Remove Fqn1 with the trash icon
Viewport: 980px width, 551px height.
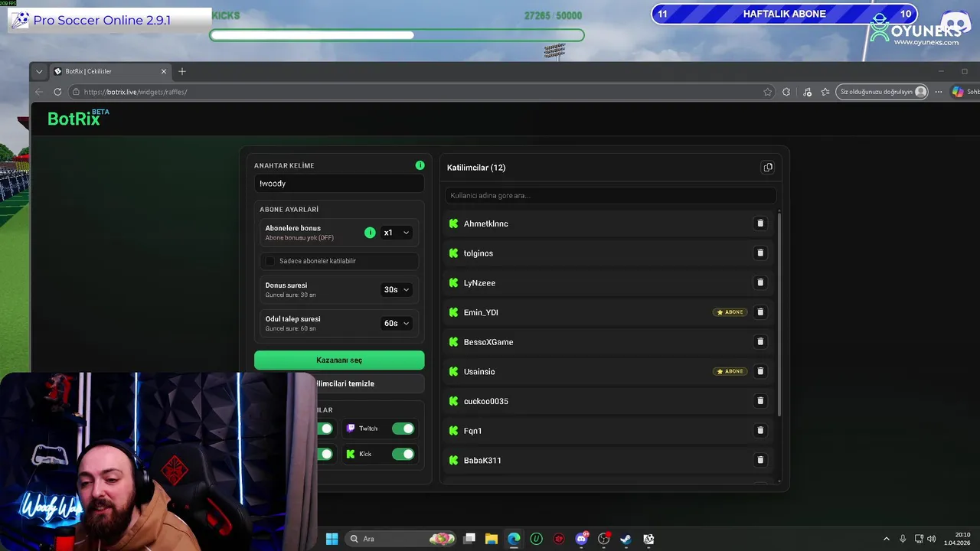760,430
